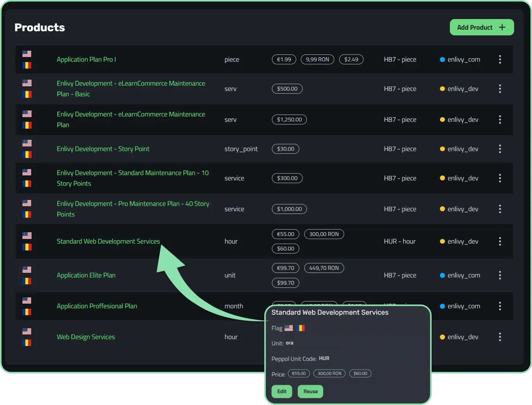The height and width of the screenshot is (405, 532).
Task: Click Add Product button
Action: 482,27
